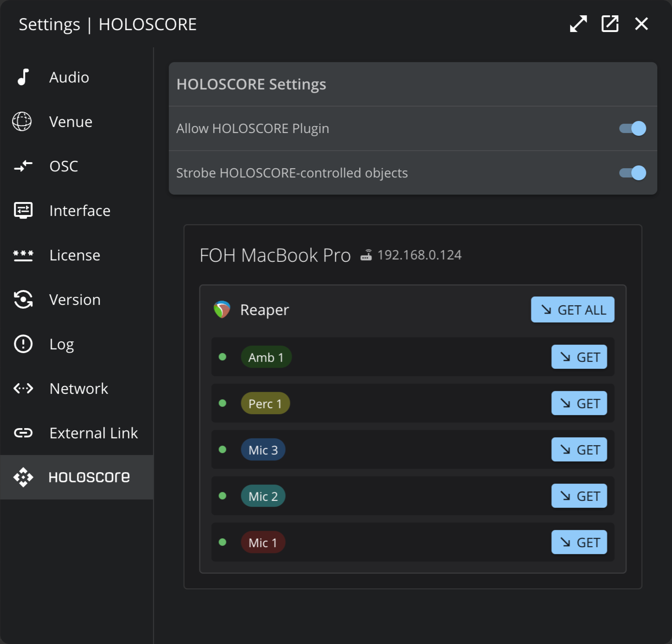This screenshot has height=644, width=672.
Task: Click the Version refresh icon
Action: click(x=23, y=299)
